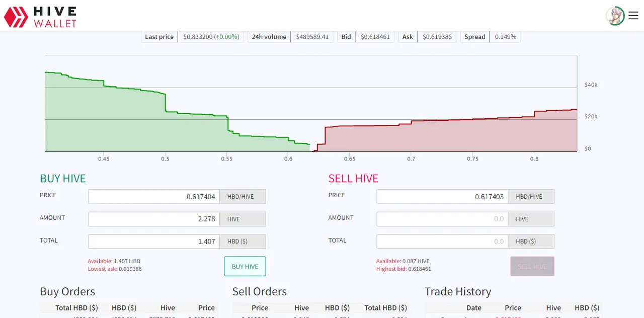Open the user avatar profile picture
Image resolution: width=644 pixels, height=318 pixels.
click(x=615, y=16)
